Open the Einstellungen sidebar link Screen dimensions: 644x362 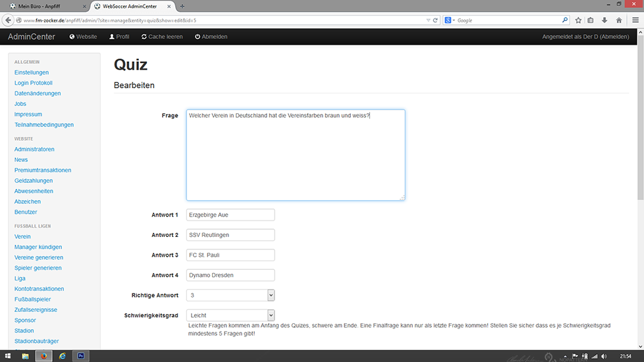(32, 72)
